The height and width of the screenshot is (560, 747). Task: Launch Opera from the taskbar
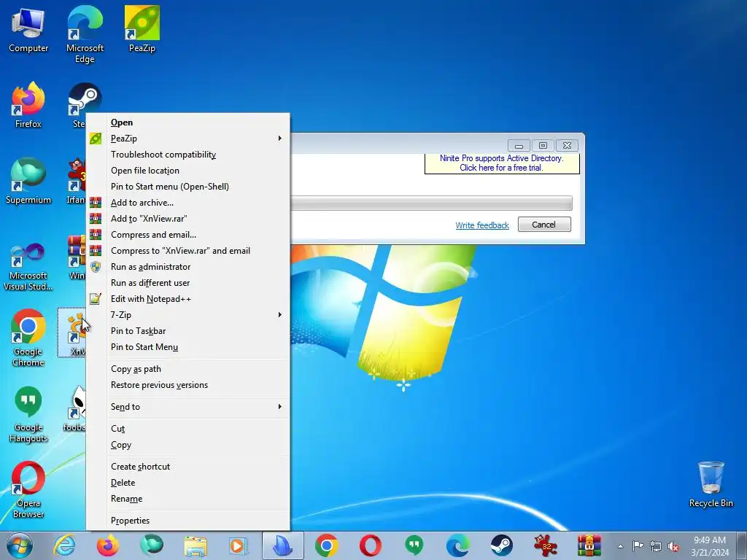371,545
